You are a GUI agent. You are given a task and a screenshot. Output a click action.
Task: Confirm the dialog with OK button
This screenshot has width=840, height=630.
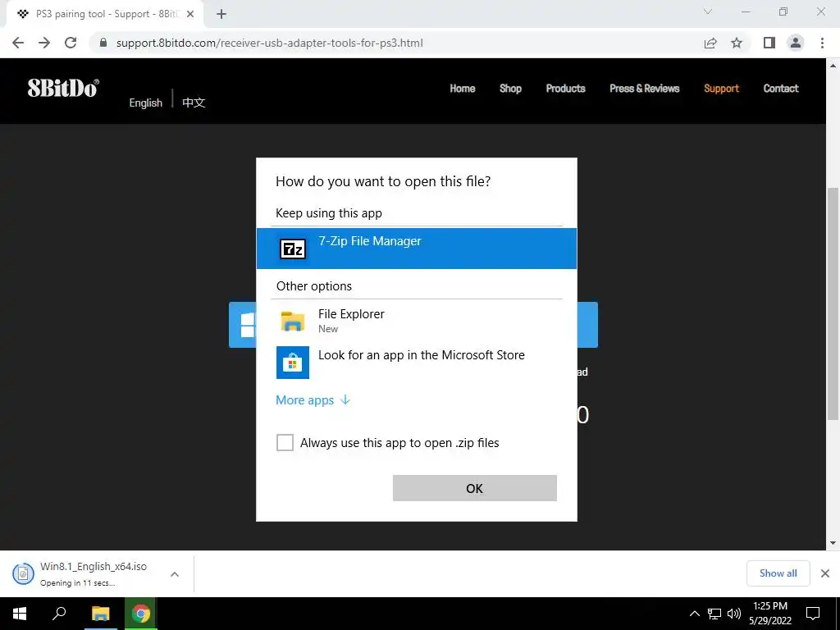(475, 488)
